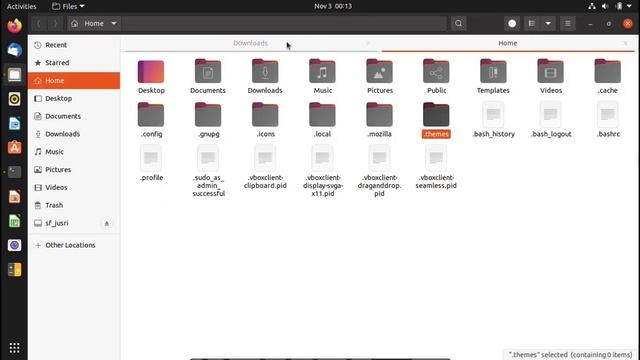Image resolution: width=640 pixels, height=360 pixels.
Task: Open the Files app menu in top bar
Action: point(68,6)
